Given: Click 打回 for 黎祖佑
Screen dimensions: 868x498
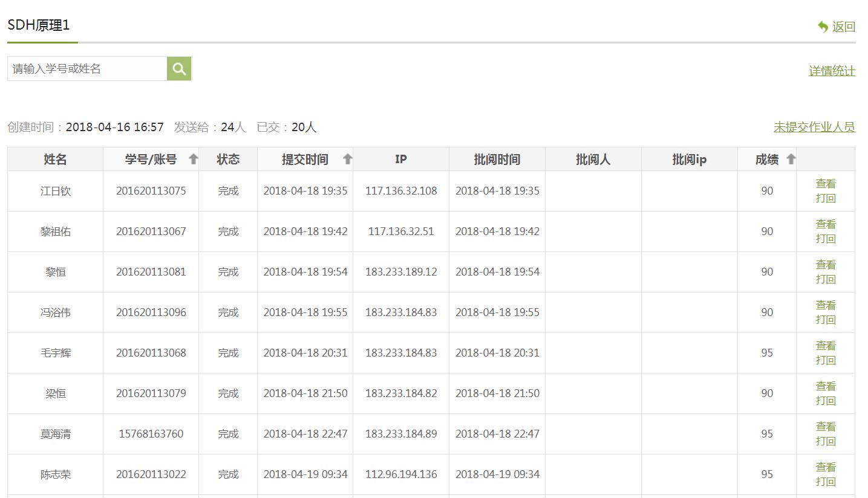Looking at the screenshot, I should click(x=826, y=239).
